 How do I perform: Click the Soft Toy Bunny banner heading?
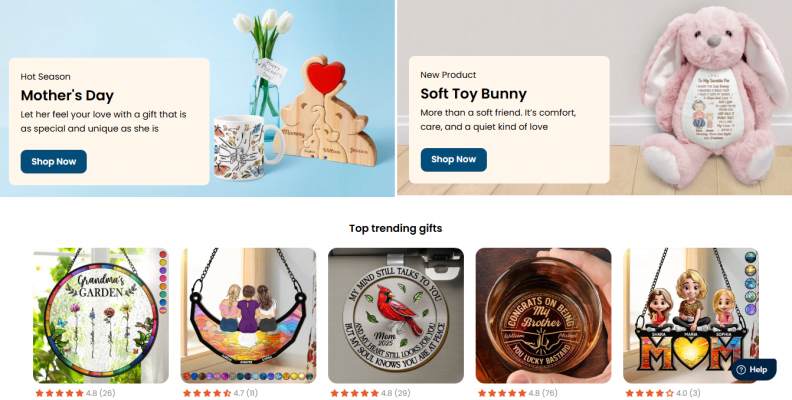click(x=474, y=93)
